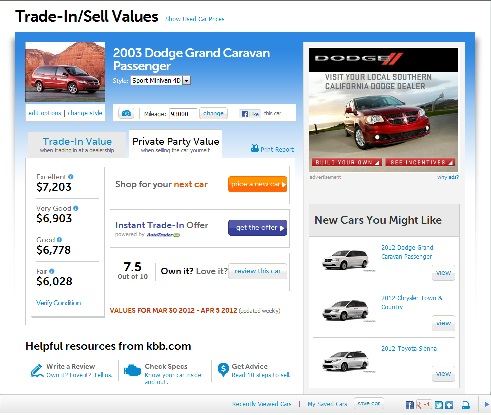The height and width of the screenshot is (415, 491).
Task: Click the mileage input field
Action: 183,114
